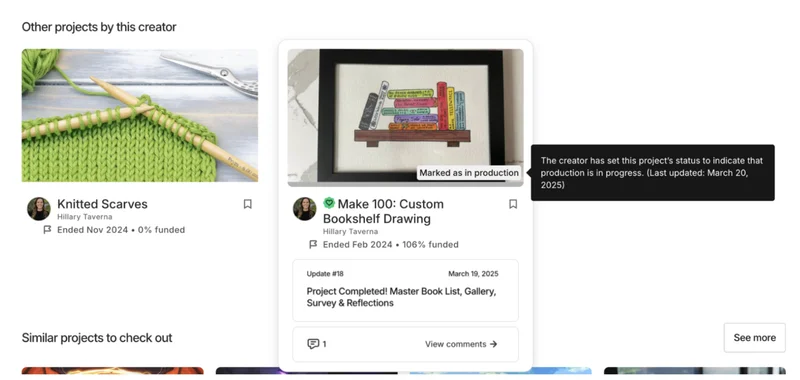Bookmark the Knitted Scarves project
The image size is (800, 380).
pos(247,204)
